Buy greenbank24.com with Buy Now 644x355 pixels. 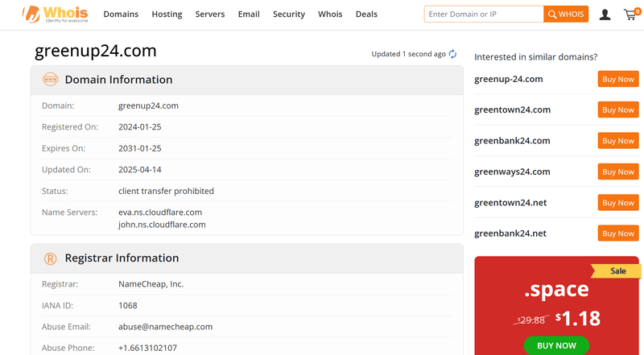coord(618,141)
